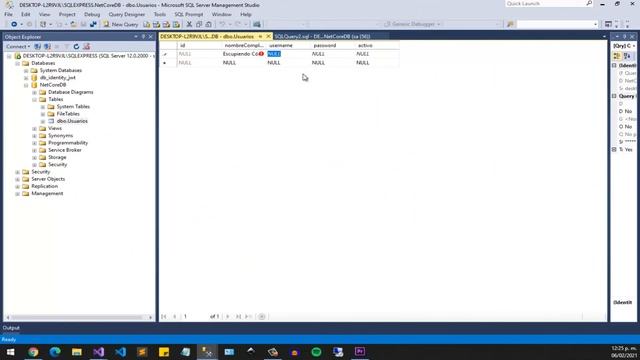
Task: Expand the System Databases node
Action: pos(26,71)
